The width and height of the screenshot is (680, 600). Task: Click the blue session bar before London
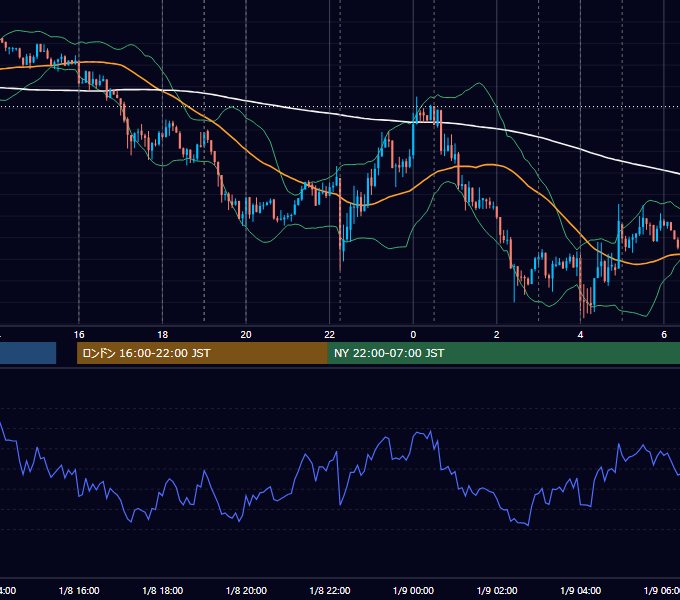28,353
